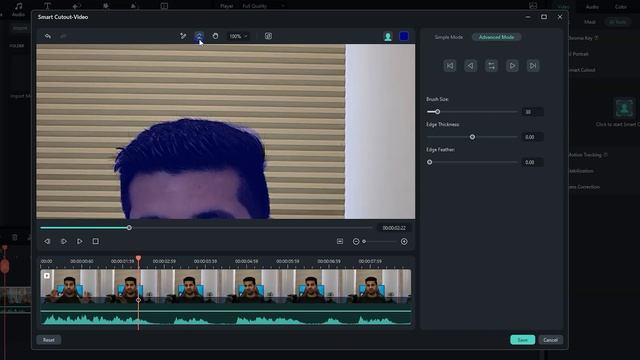Click the 00:00:06:59 ruler mark
The width and height of the screenshot is (640, 360).
[329, 261]
